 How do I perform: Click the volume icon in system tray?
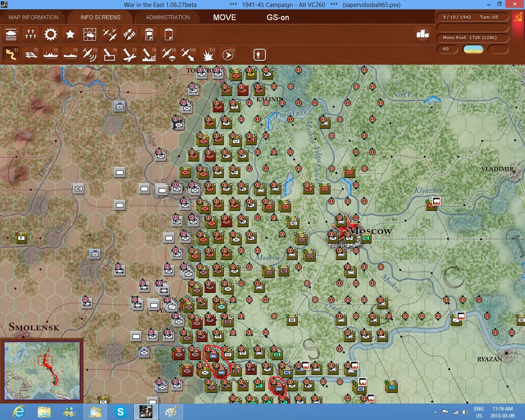coord(465,412)
